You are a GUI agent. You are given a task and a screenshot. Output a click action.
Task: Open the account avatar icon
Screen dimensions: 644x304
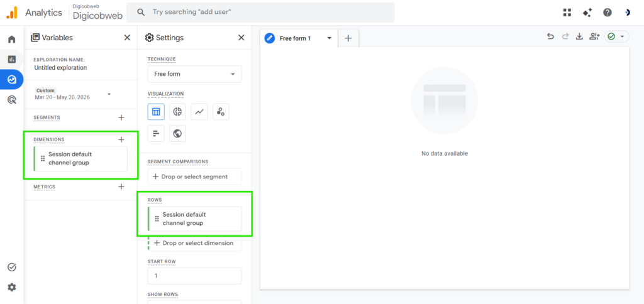[x=627, y=13]
